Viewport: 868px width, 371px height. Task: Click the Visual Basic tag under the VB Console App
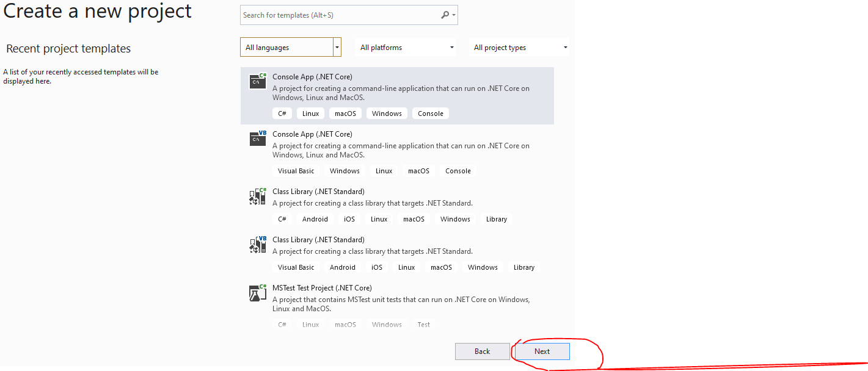point(296,171)
